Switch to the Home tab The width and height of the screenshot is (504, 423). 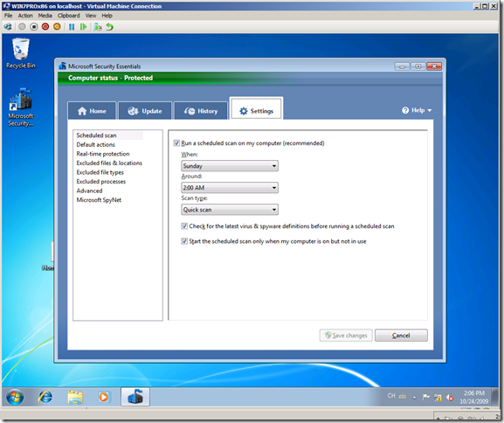point(92,111)
